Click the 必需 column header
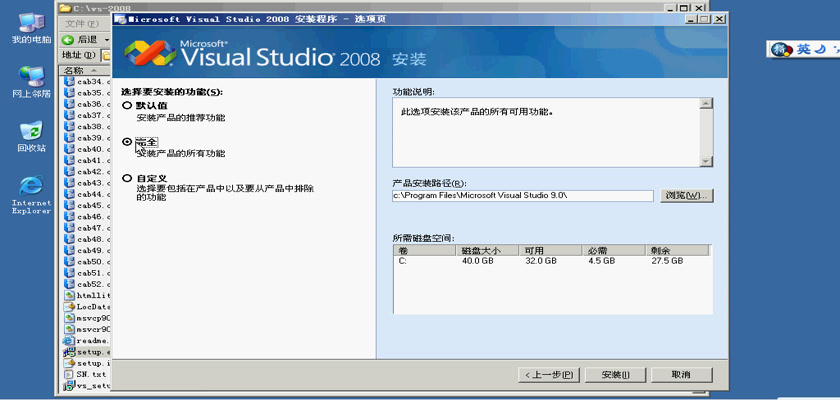Screen dimensions: 840x400 613,251
